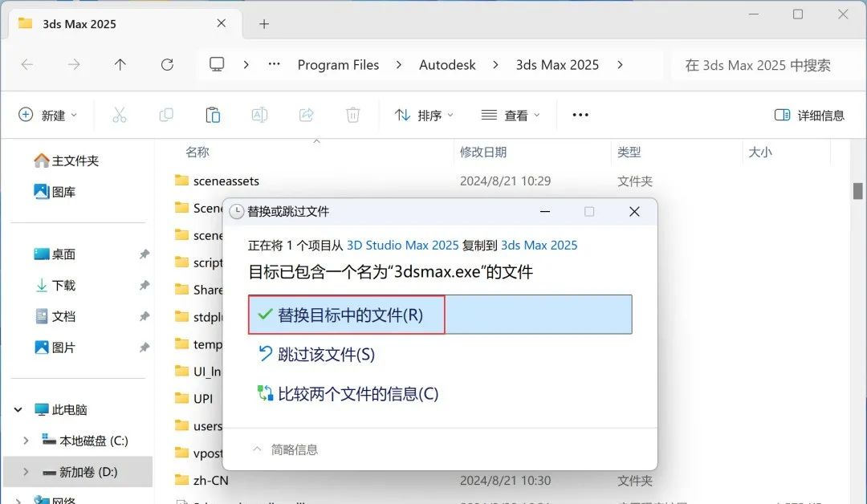The height and width of the screenshot is (504, 867).
Task: Open Pictures (图片) in sidebar
Action: pos(55,347)
